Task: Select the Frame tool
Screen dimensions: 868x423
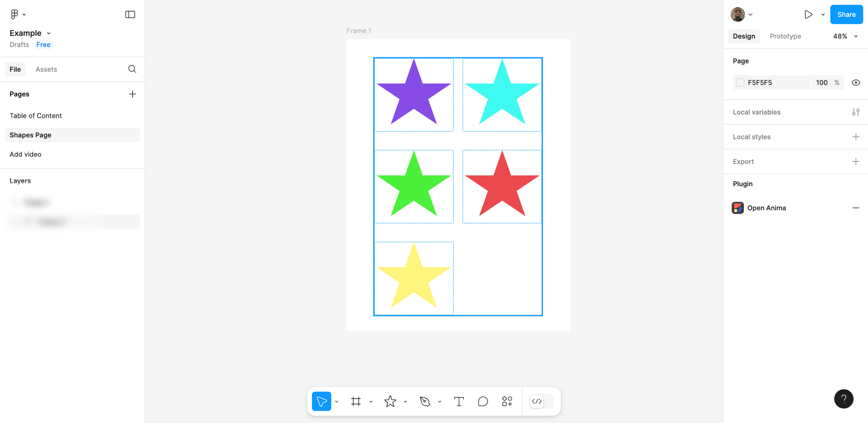Action: tap(356, 401)
